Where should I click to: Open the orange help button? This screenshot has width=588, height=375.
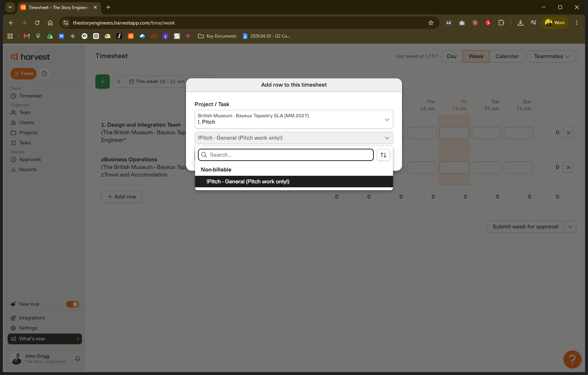tap(572, 359)
